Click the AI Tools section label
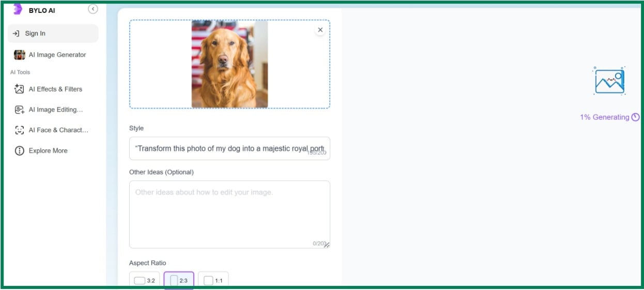 20,72
